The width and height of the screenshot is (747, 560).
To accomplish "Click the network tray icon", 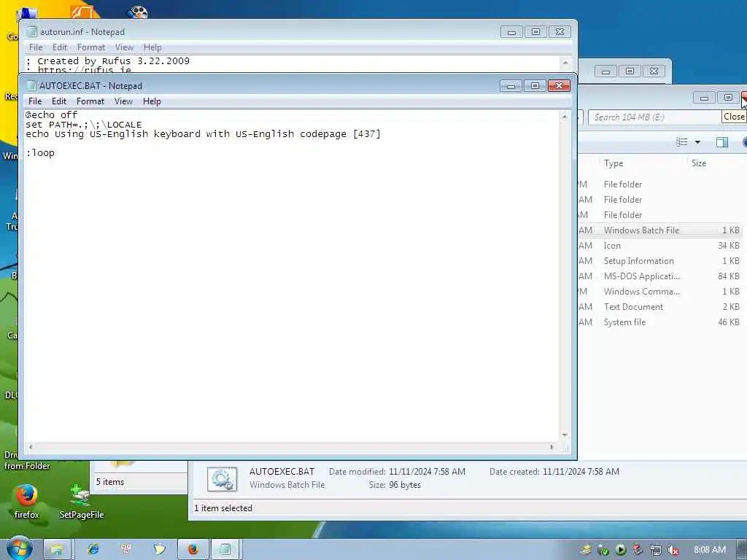I will pos(656,550).
